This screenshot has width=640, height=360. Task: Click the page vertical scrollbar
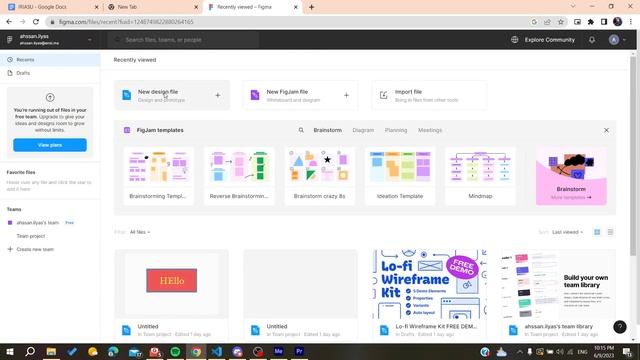633,155
